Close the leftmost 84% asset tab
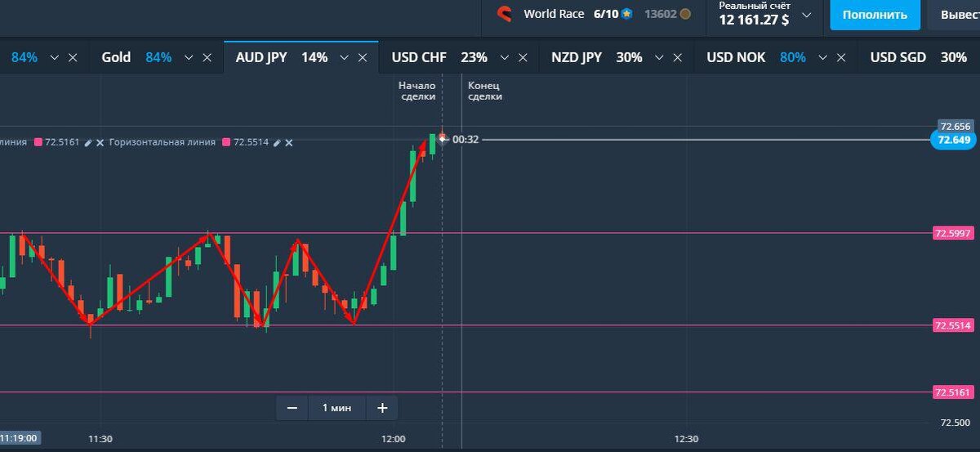 pyautogui.click(x=73, y=58)
